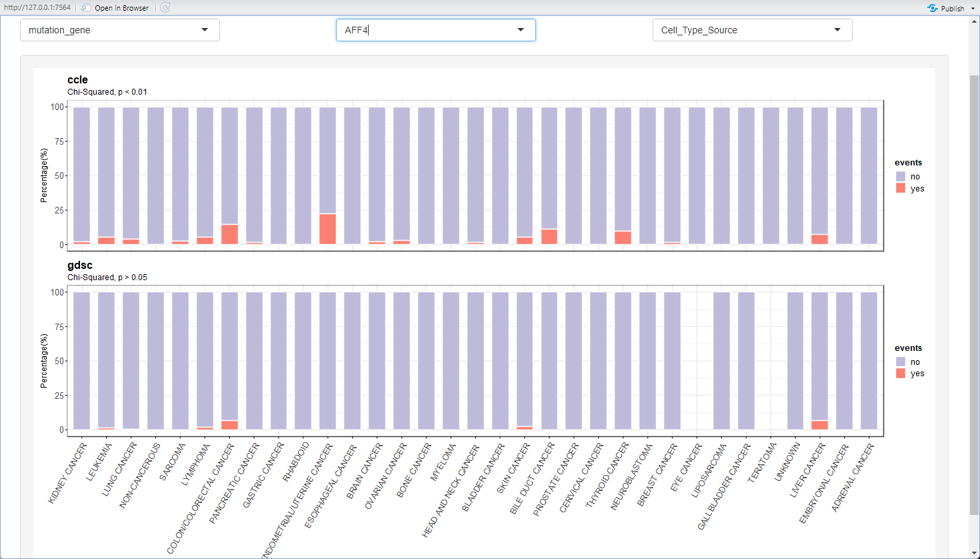
Task: Click the 'ccle' chart title
Action: click(77, 79)
